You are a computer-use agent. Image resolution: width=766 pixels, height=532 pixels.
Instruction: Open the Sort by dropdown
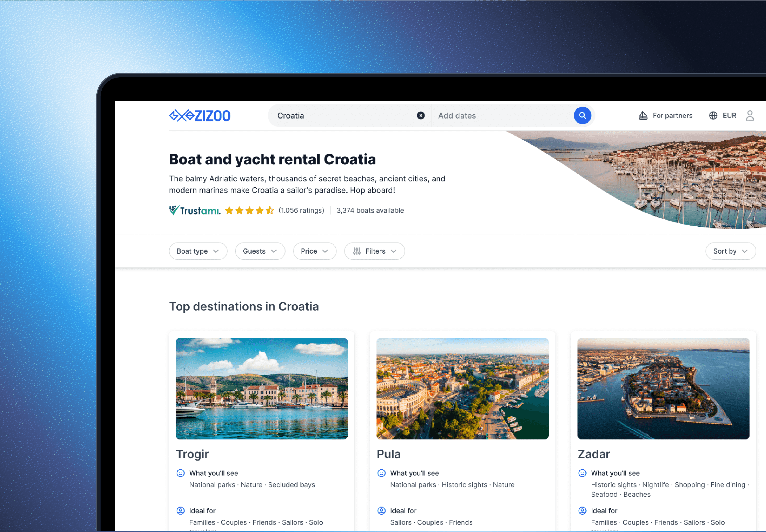[730, 251]
